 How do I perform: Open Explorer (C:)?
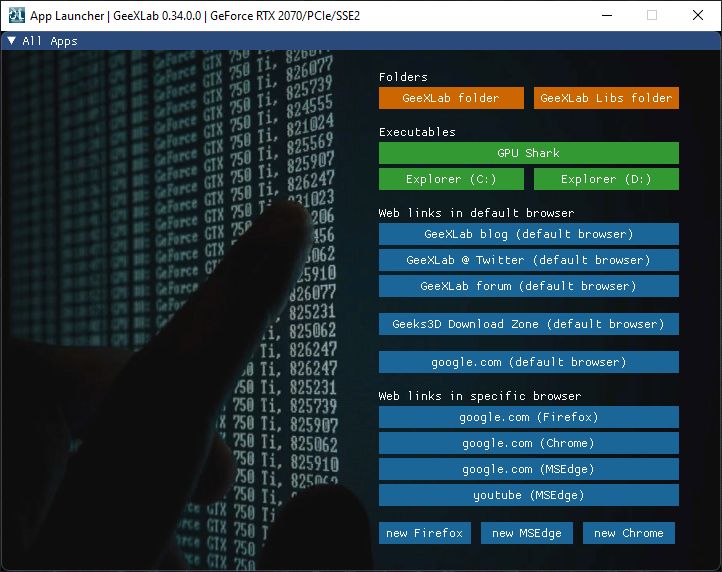point(451,179)
